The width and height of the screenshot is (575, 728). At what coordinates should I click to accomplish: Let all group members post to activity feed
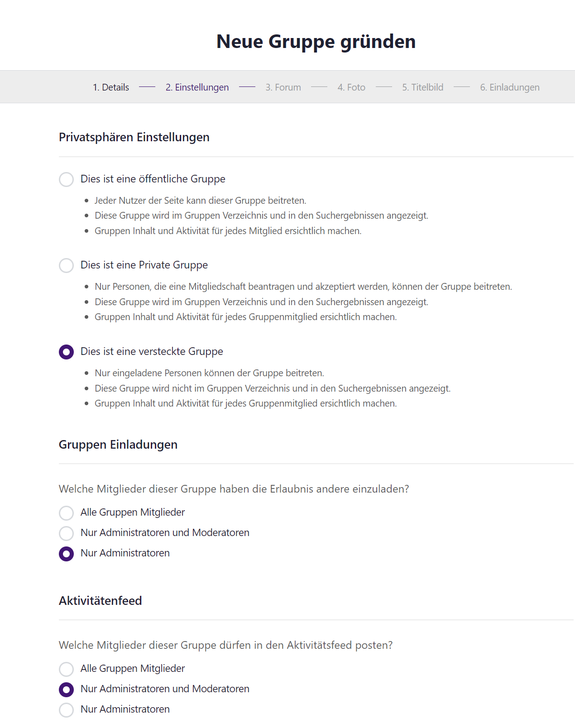(66, 669)
